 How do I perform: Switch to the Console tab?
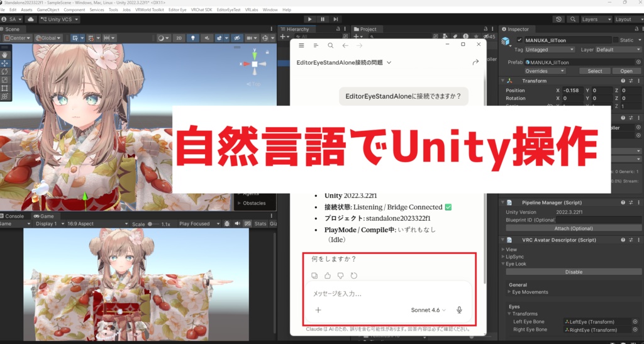14,216
